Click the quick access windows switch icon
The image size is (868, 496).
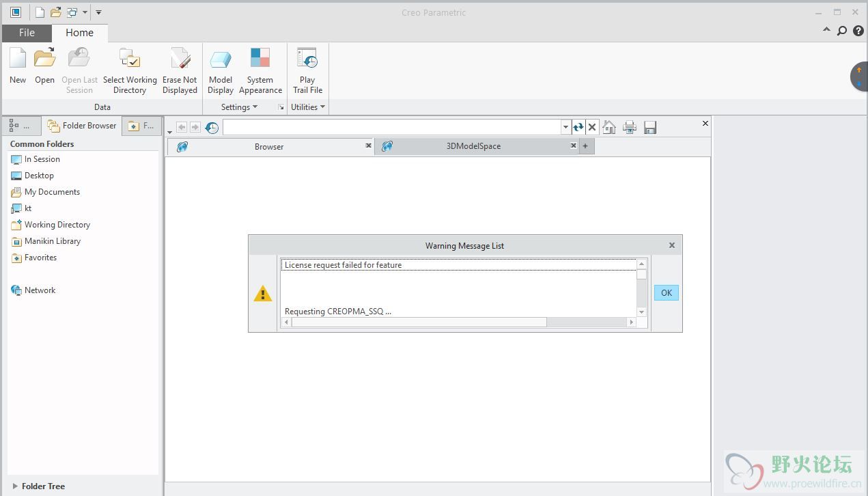click(x=72, y=12)
